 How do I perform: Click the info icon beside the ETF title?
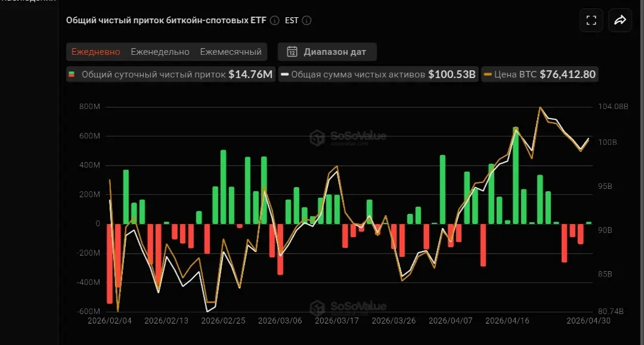point(275,20)
